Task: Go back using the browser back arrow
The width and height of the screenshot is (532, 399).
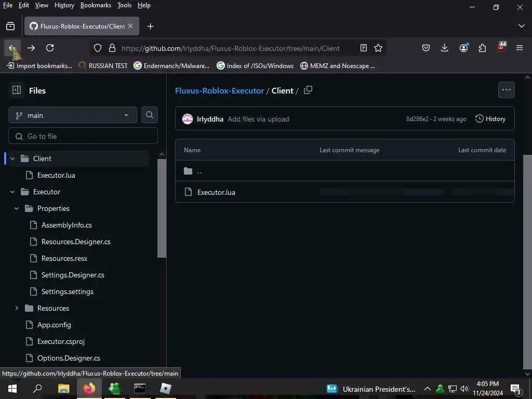Action: coord(12,48)
